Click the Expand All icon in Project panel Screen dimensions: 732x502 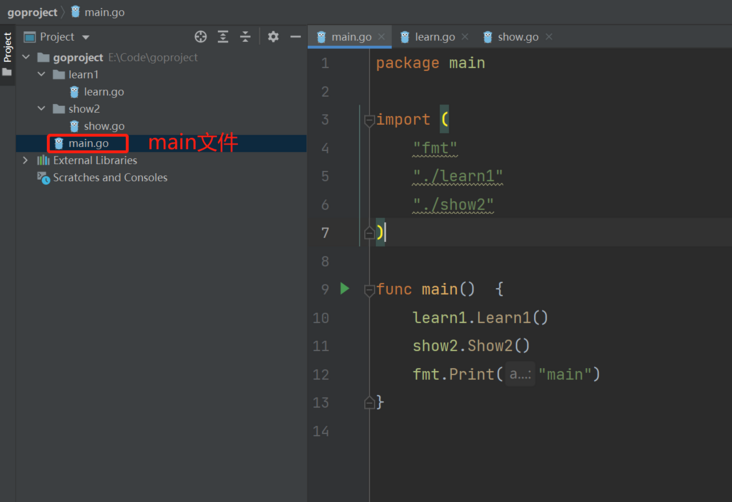tap(223, 37)
